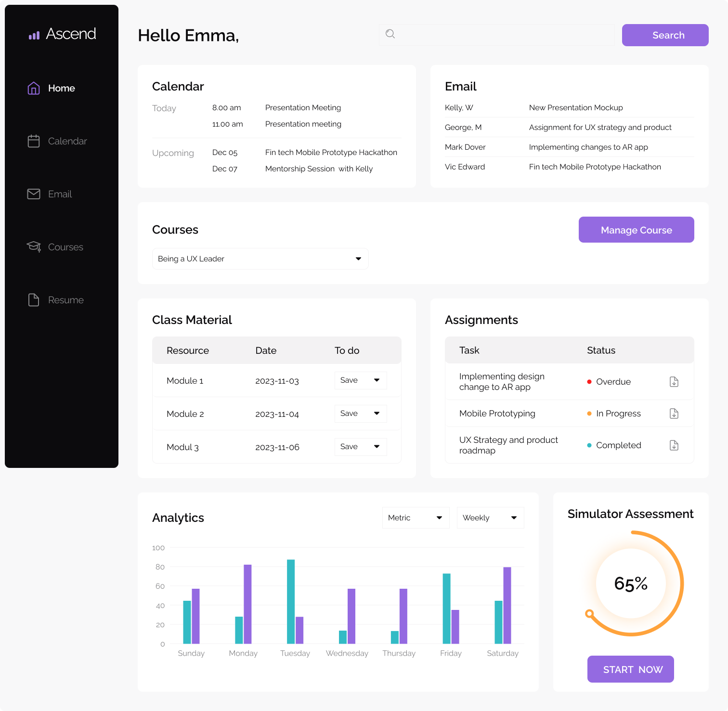Click Mentorship Session with Kelly event
Image resolution: width=728 pixels, height=711 pixels.
pos(319,168)
